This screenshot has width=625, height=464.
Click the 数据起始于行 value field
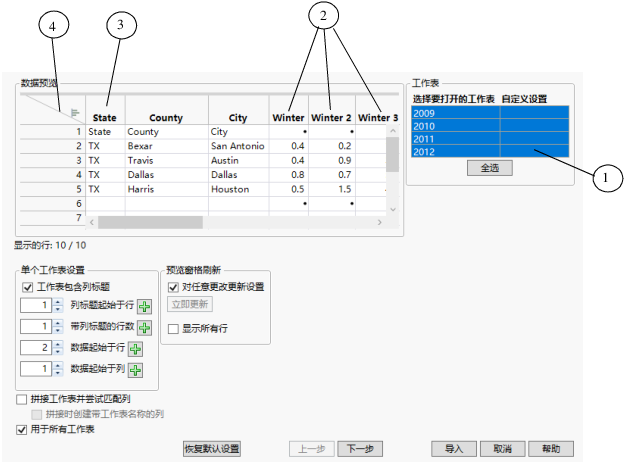pos(36,348)
